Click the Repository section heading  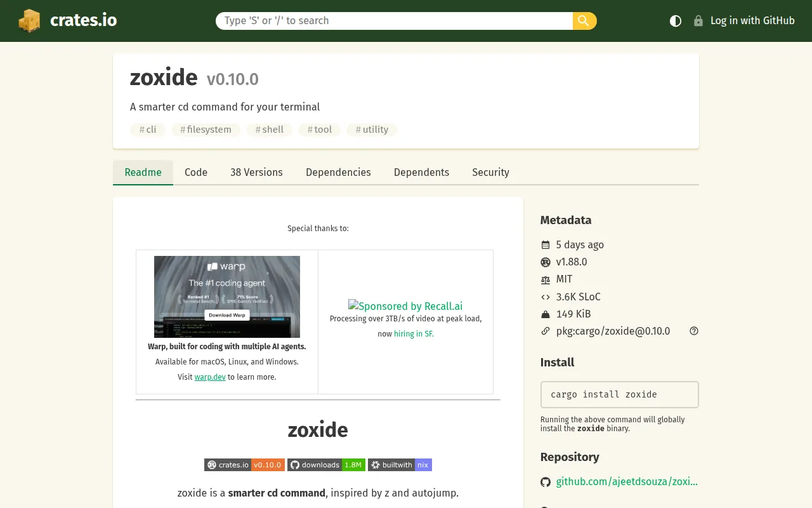(x=570, y=457)
